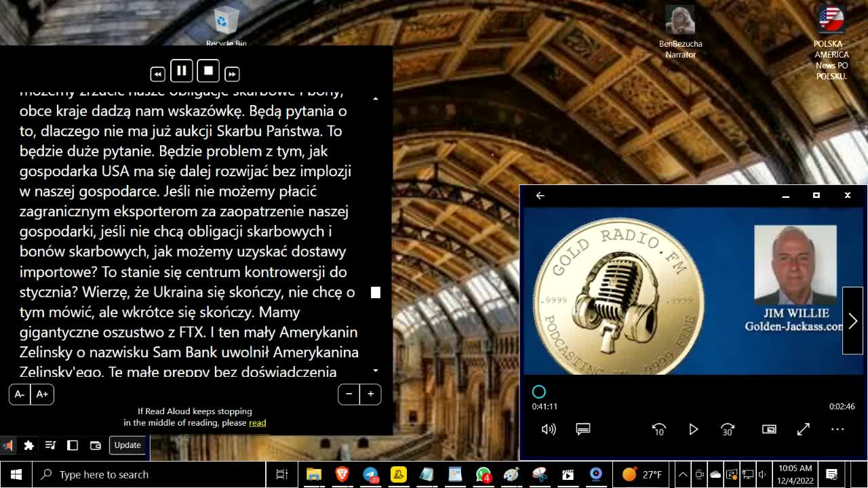Click the plus button in Read Aloud

[x=370, y=394]
